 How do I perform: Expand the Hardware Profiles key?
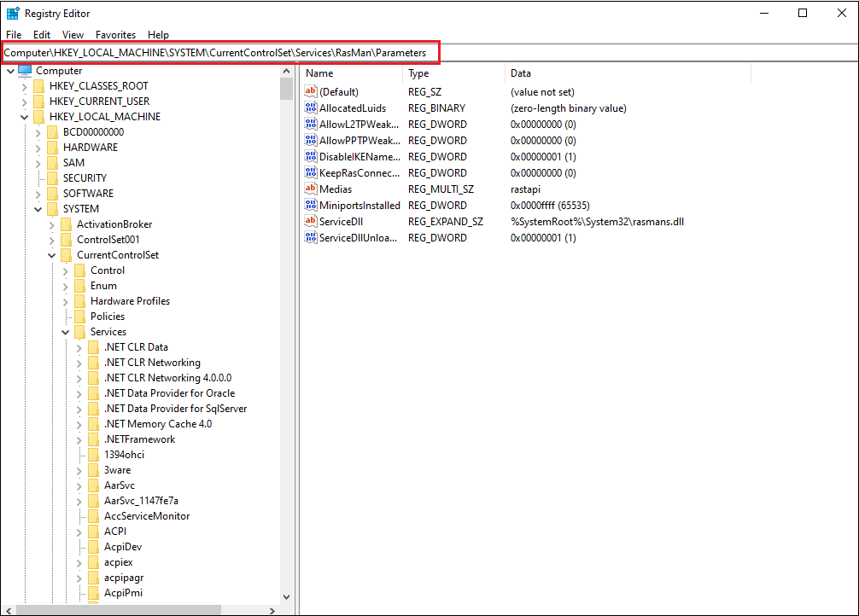pos(65,300)
